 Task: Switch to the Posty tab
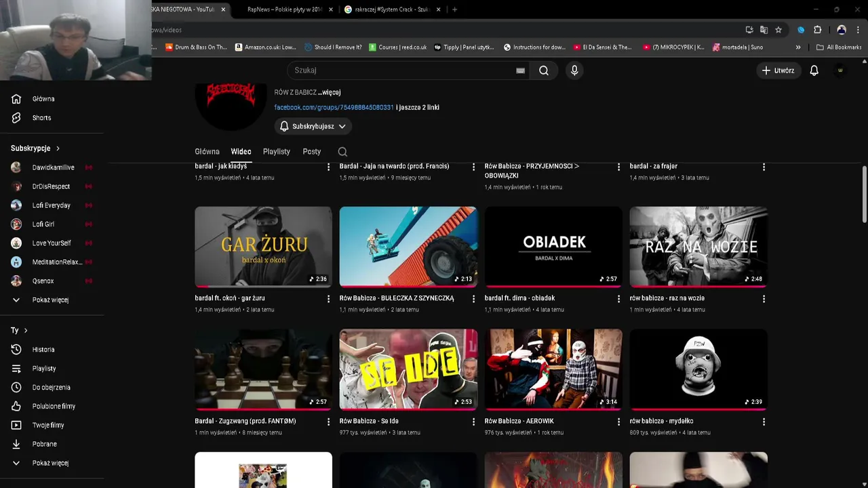click(x=312, y=152)
